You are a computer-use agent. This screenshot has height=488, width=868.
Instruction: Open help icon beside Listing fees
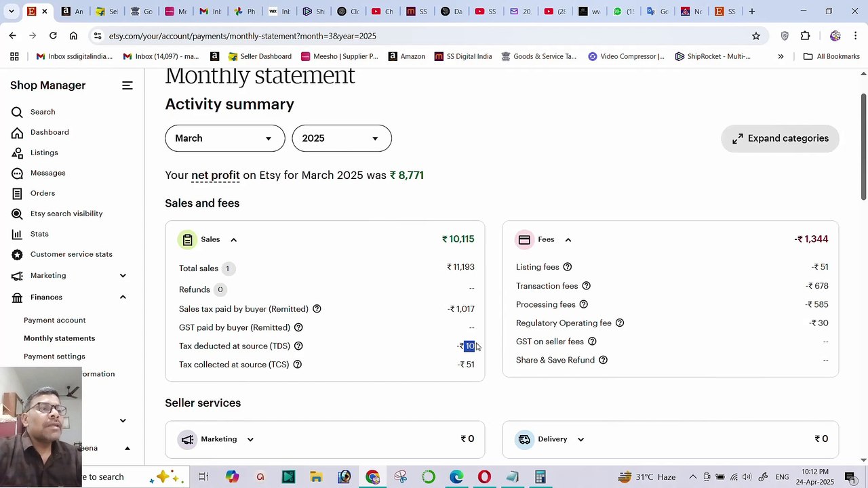pos(568,267)
